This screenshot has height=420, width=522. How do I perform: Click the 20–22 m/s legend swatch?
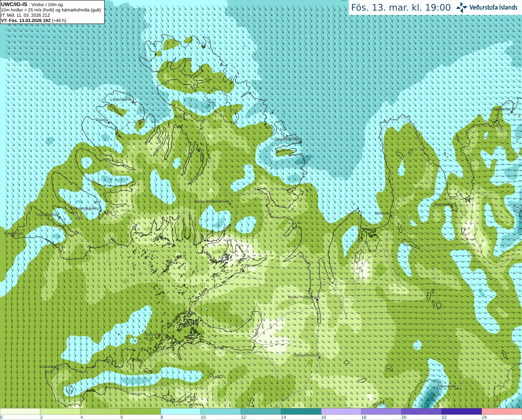(x=422, y=411)
